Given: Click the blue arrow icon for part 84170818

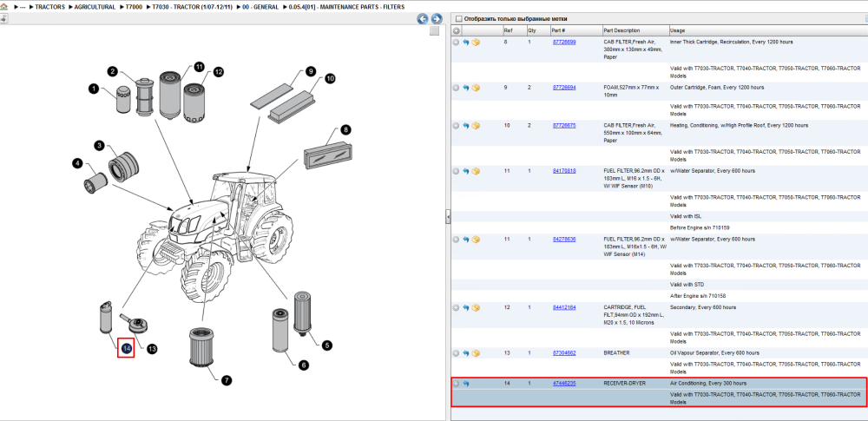Looking at the screenshot, I should click(x=465, y=171).
